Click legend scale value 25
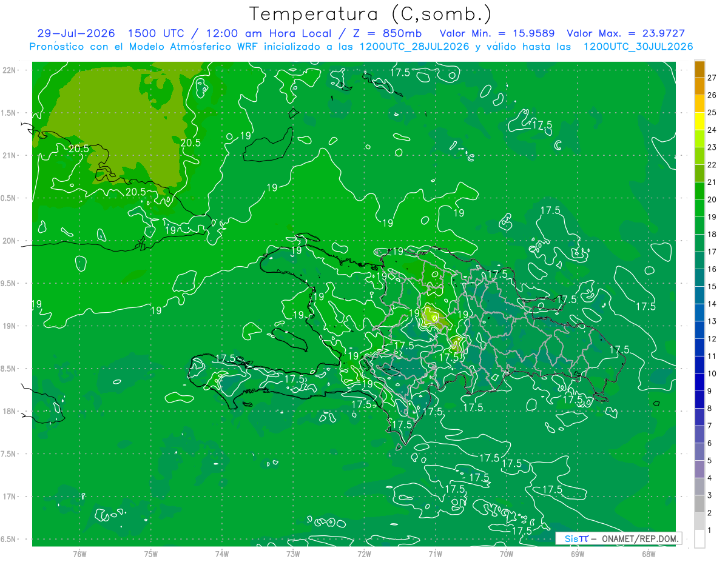This screenshot has height=562, width=728. [x=712, y=112]
